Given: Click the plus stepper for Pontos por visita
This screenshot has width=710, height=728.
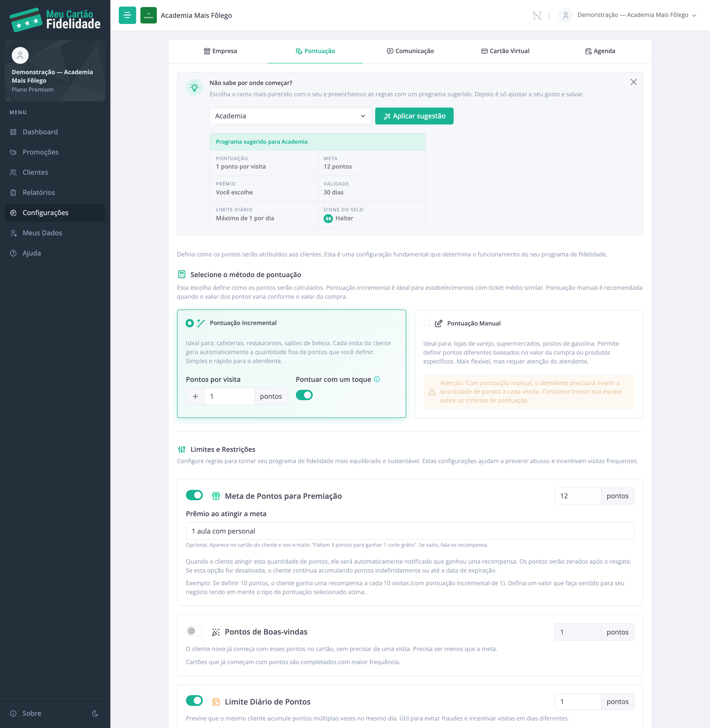Looking at the screenshot, I should [195, 396].
